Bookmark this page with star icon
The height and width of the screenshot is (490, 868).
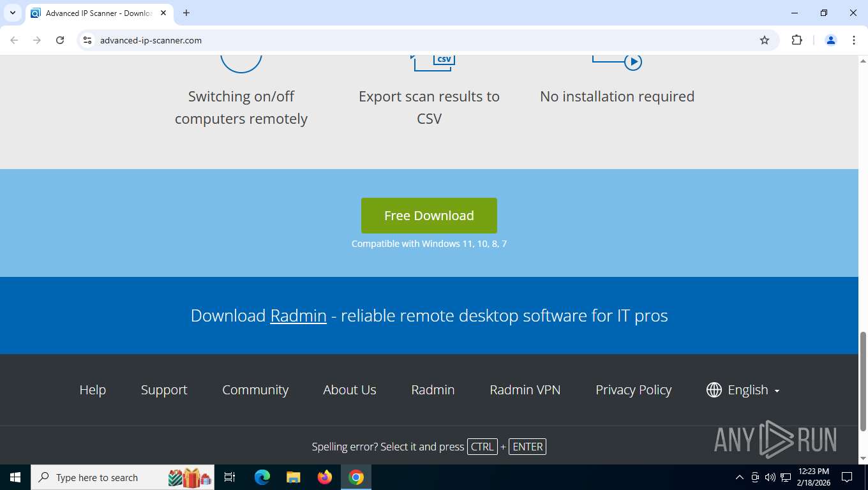765,40
